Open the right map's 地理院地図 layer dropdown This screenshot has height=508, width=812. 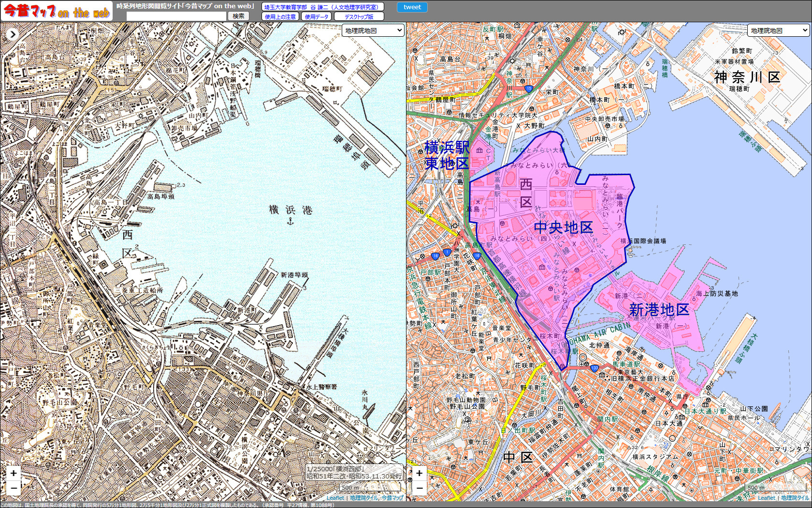pyautogui.click(x=778, y=30)
